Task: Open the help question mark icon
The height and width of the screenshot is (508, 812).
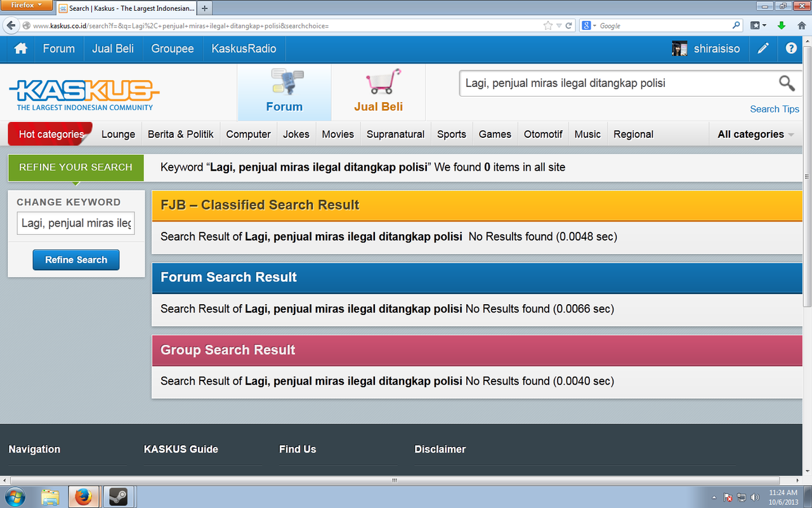Action: [791, 48]
